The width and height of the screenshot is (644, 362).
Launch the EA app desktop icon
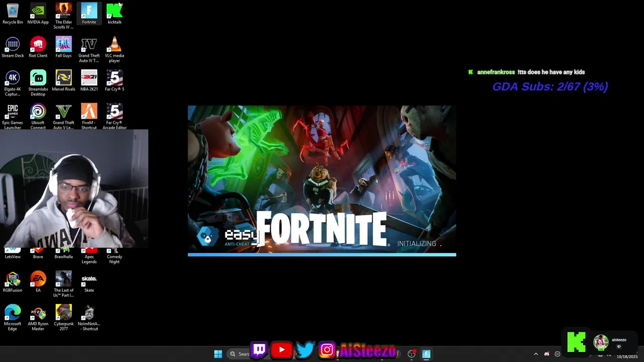click(38, 282)
